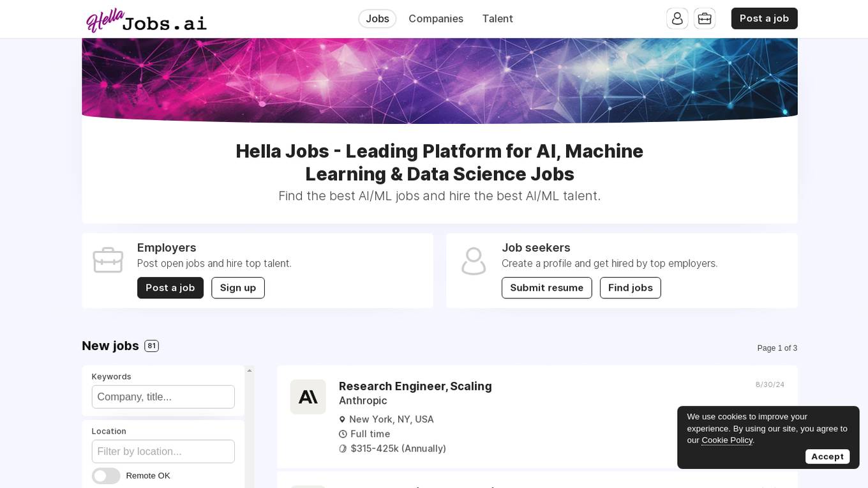Image resolution: width=868 pixels, height=488 pixels.
Task: Click the Submit resume button
Action: (x=547, y=288)
